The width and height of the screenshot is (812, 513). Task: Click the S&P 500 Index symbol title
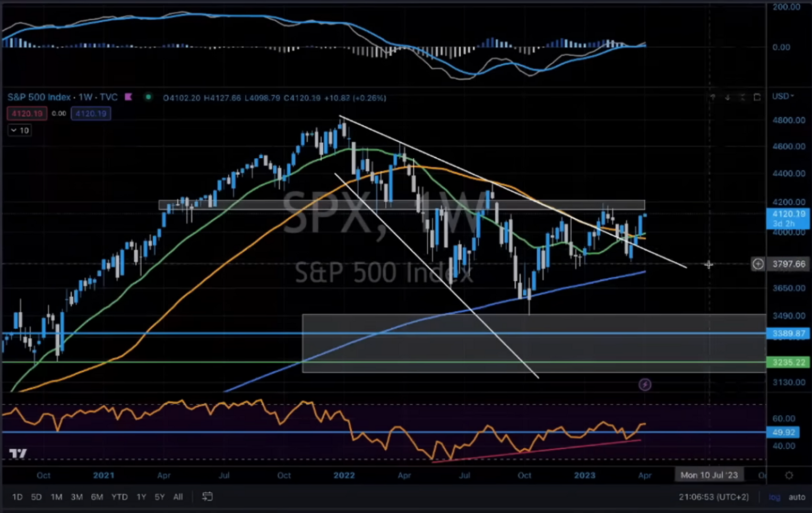point(39,97)
